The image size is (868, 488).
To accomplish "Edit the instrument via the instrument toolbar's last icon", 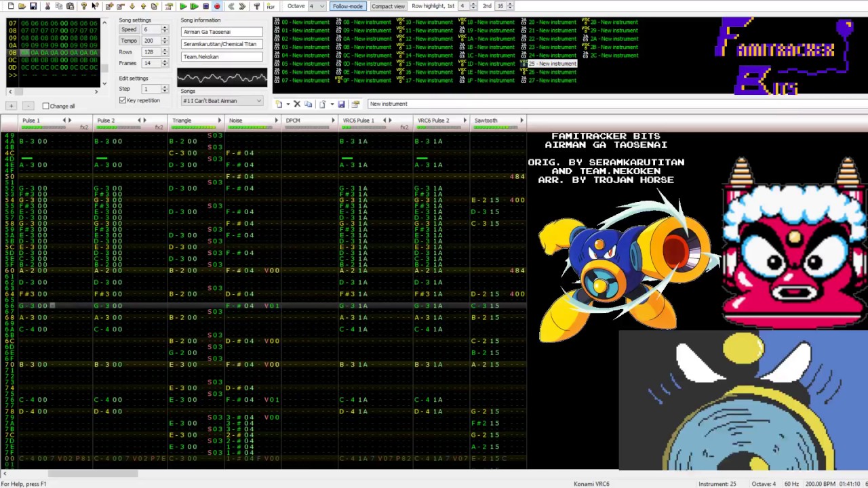I will [355, 104].
